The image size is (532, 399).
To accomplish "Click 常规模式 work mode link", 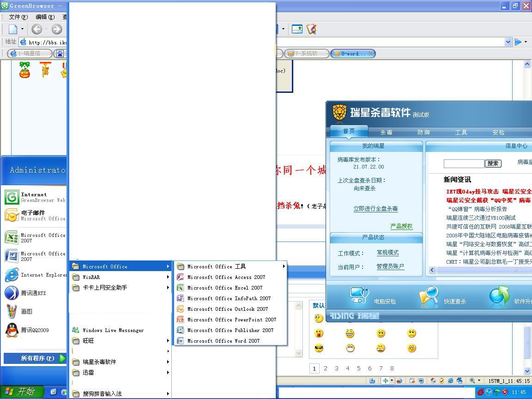I will [387, 253].
